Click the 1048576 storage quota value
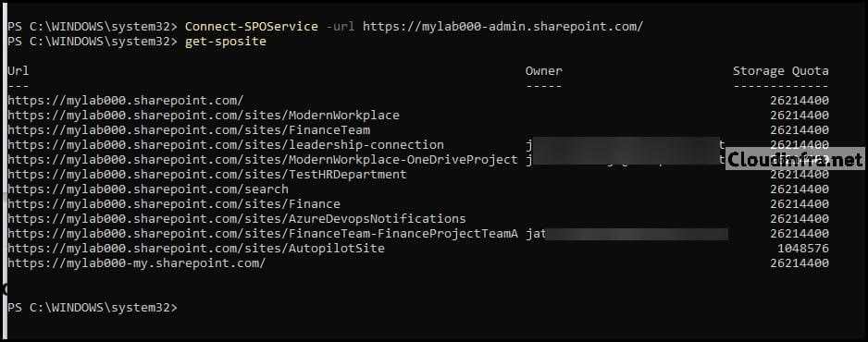Image resolution: width=868 pixels, height=342 pixels. (802, 248)
